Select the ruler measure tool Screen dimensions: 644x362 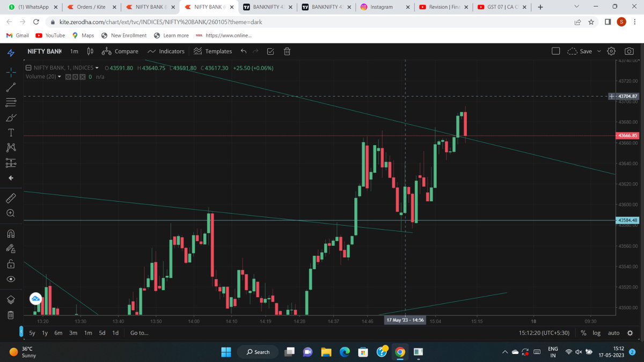click(x=11, y=198)
